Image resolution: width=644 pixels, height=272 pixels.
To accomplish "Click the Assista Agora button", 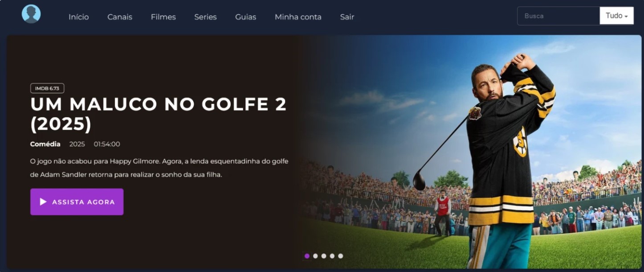I will tap(77, 202).
